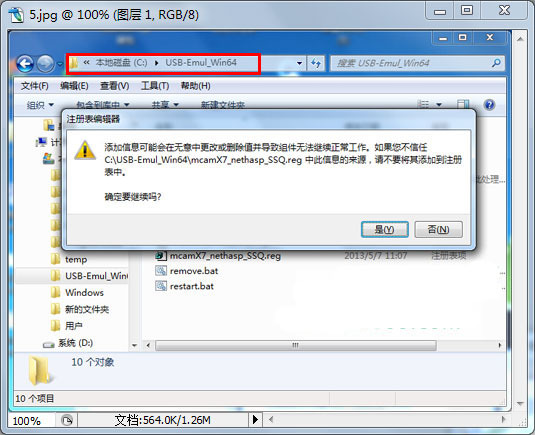
Task: Open the 组织 dropdown menu
Action: click(40, 105)
